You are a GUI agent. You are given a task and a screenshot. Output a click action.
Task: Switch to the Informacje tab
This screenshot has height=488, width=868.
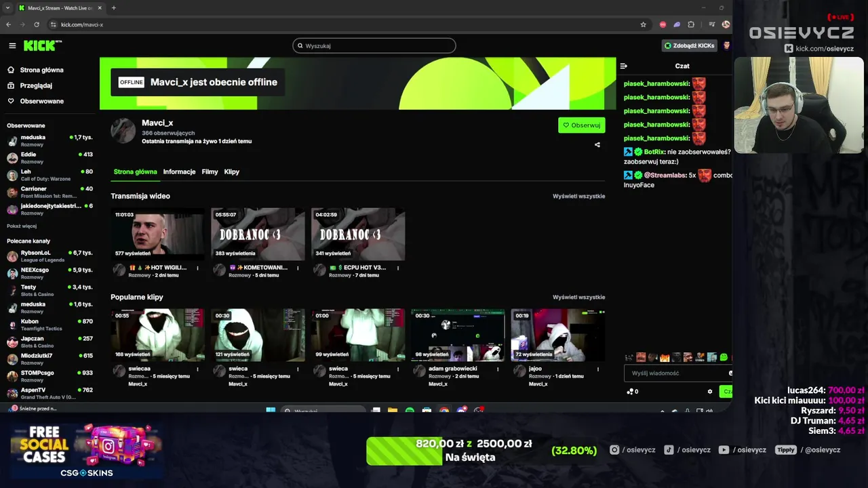[x=179, y=171]
